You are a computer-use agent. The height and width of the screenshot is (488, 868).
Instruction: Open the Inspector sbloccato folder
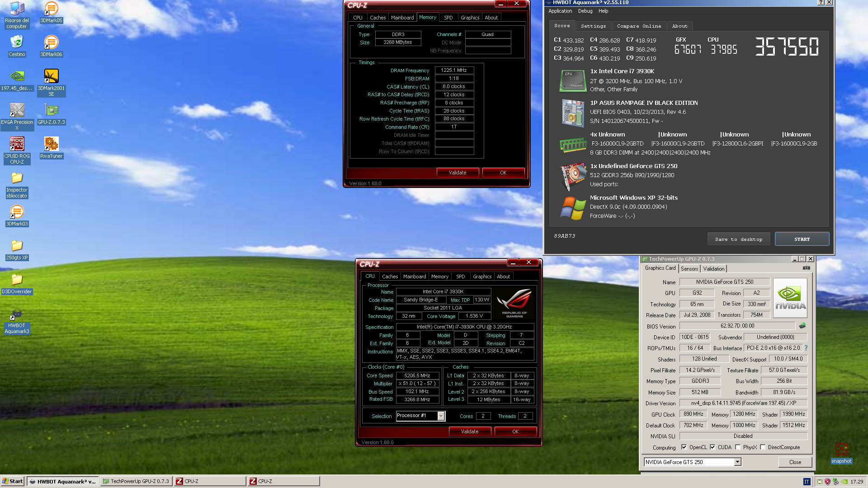coord(17,185)
